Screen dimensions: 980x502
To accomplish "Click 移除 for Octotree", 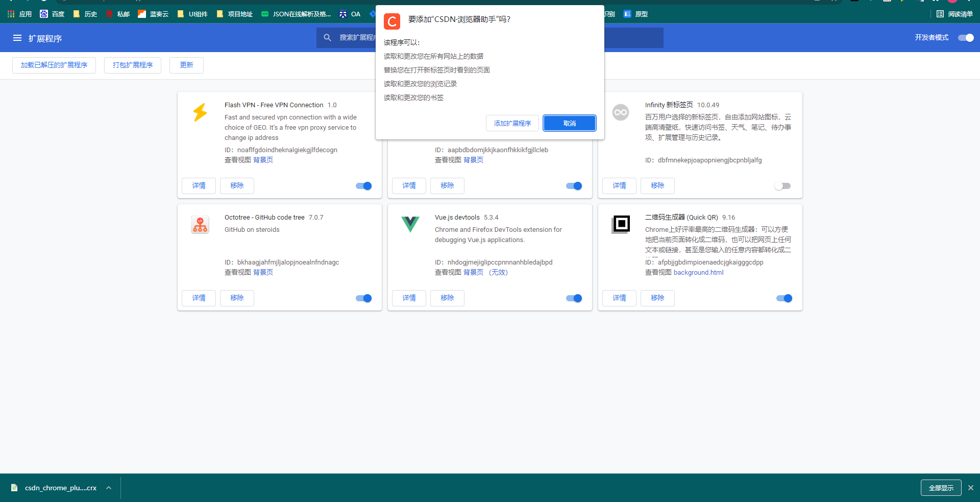I will (237, 298).
